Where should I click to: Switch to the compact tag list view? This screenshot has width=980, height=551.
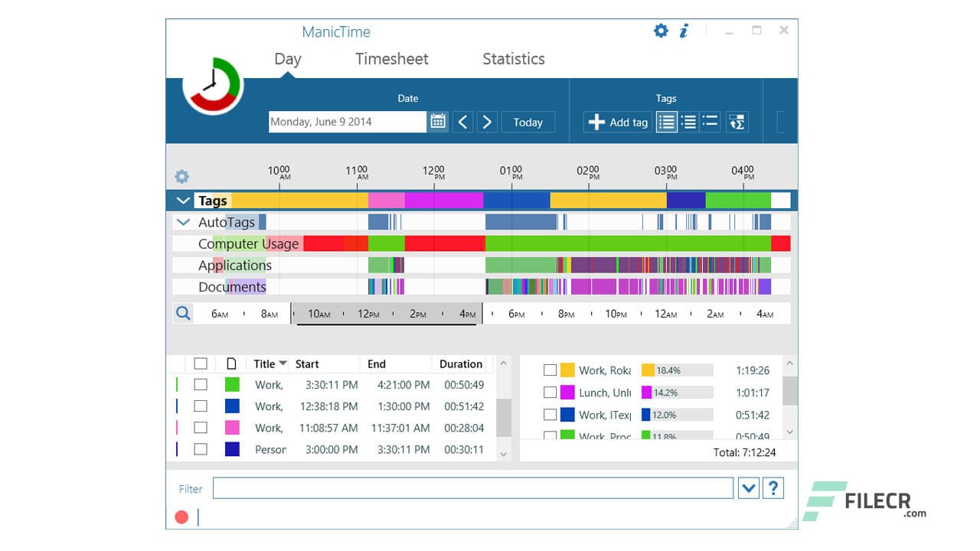tap(688, 122)
